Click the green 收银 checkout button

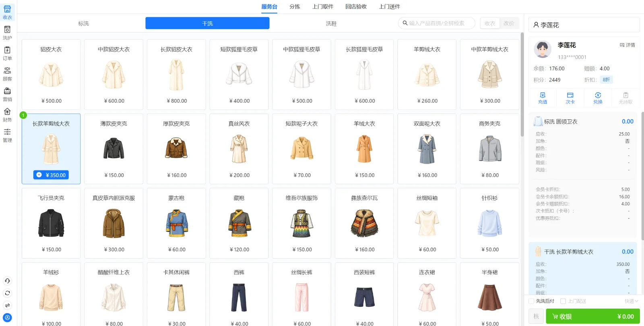click(x=592, y=316)
